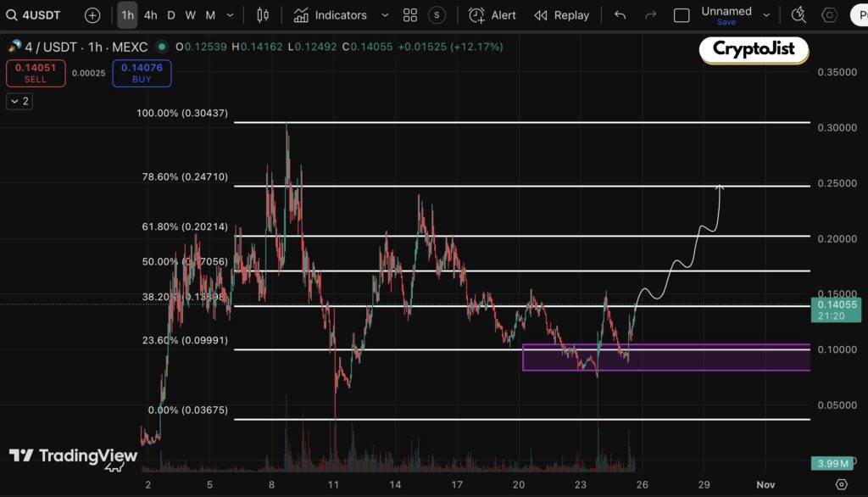Open the Indicators menu
Image resolution: width=868 pixels, height=497 pixels.
tap(331, 15)
